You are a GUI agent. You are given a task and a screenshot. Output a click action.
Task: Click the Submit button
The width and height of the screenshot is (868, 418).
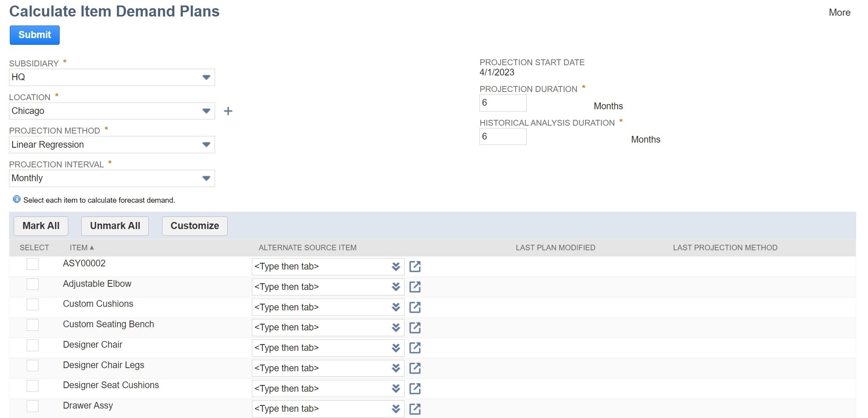pos(34,35)
